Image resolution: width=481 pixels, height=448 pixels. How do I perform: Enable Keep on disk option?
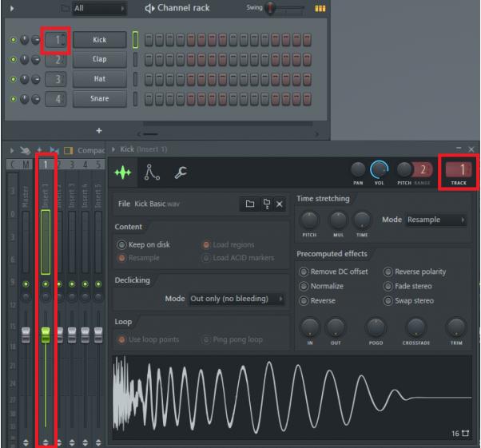point(121,244)
